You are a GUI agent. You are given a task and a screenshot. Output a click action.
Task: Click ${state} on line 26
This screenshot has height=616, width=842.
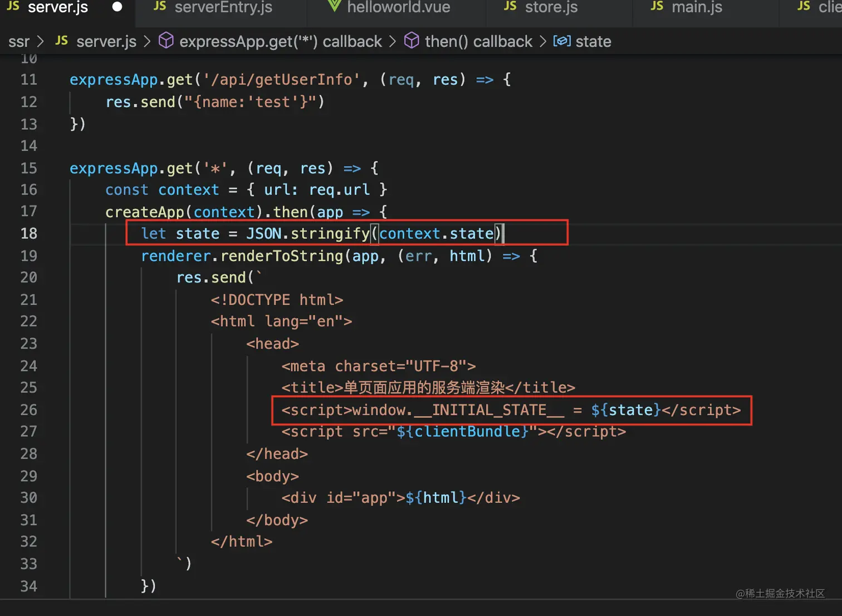tap(626, 410)
